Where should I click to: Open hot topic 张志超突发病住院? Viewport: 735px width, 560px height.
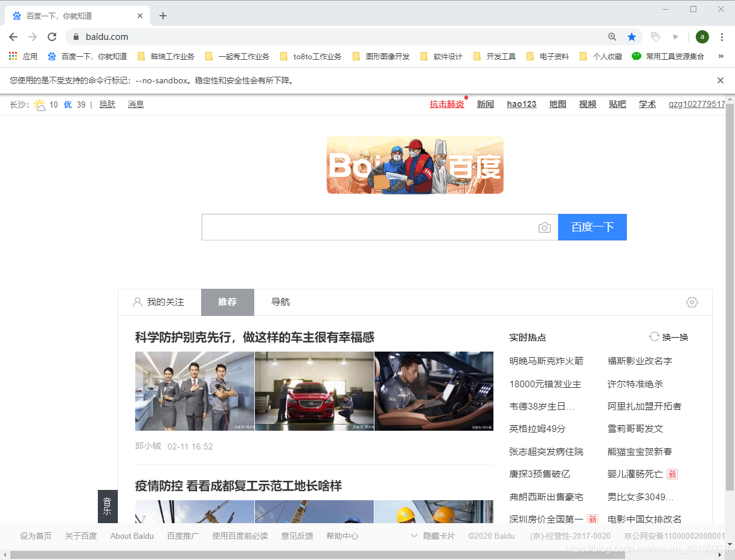[547, 451]
